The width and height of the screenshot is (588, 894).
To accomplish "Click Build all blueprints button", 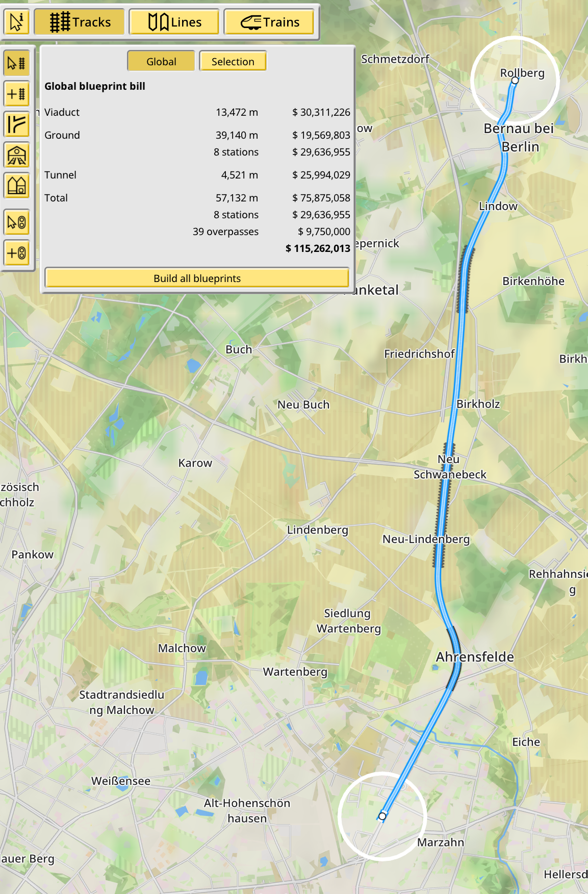I will [x=197, y=278].
